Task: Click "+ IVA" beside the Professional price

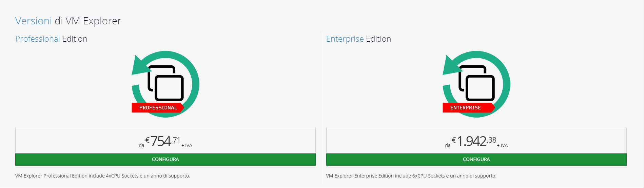Action: pos(187,145)
